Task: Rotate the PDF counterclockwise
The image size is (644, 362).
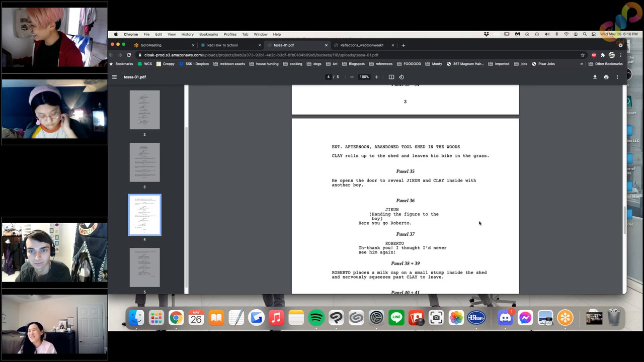Action: (401, 77)
